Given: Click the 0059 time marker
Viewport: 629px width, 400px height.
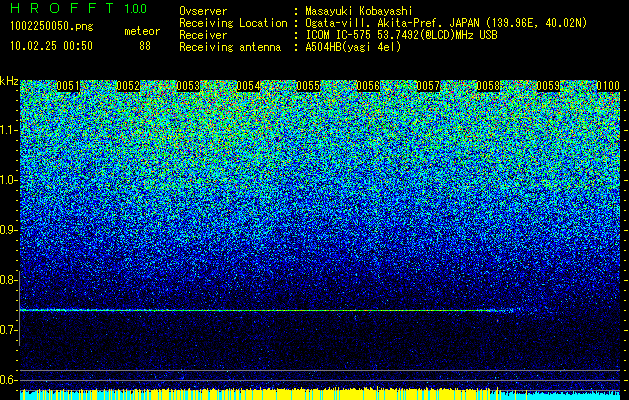Looking at the screenshot, I should (548, 86).
